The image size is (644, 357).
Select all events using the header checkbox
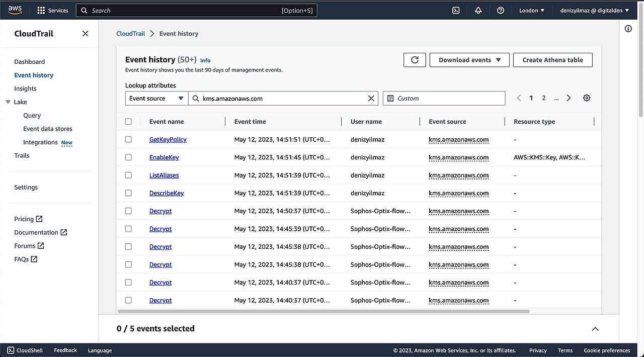pos(128,121)
